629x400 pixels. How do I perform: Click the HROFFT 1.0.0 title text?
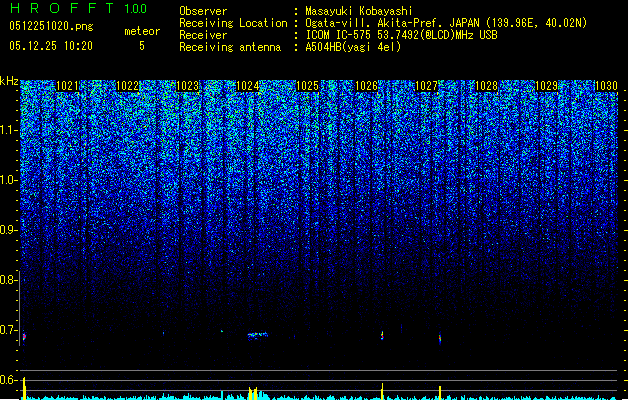(78, 8)
